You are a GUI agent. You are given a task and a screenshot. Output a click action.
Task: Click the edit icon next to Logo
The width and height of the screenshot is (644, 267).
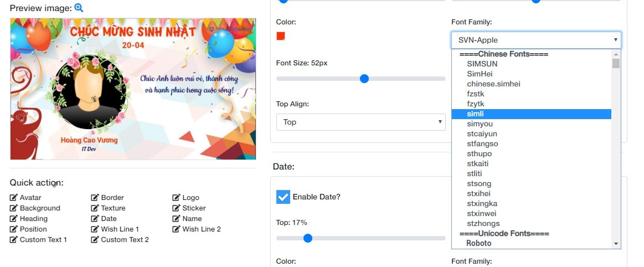(x=176, y=198)
